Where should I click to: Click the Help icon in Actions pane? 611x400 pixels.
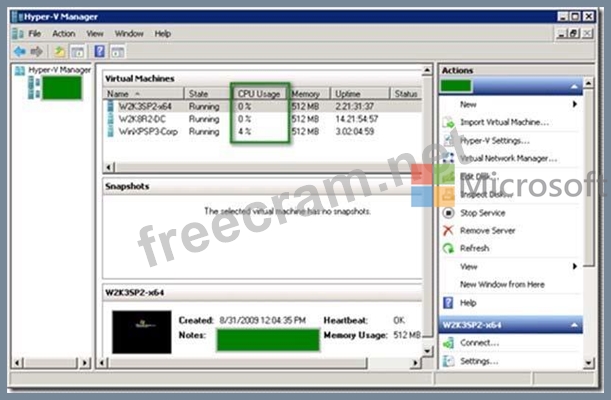(449, 303)
